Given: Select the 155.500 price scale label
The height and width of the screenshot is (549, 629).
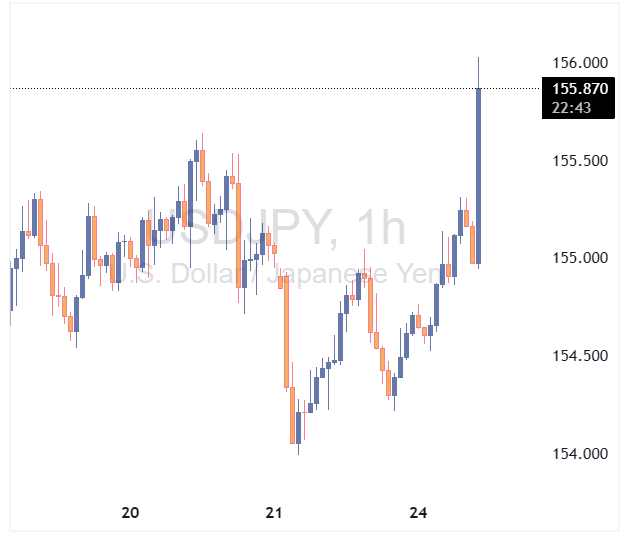Looking at the screenshot, I should [x=578, y=161].
